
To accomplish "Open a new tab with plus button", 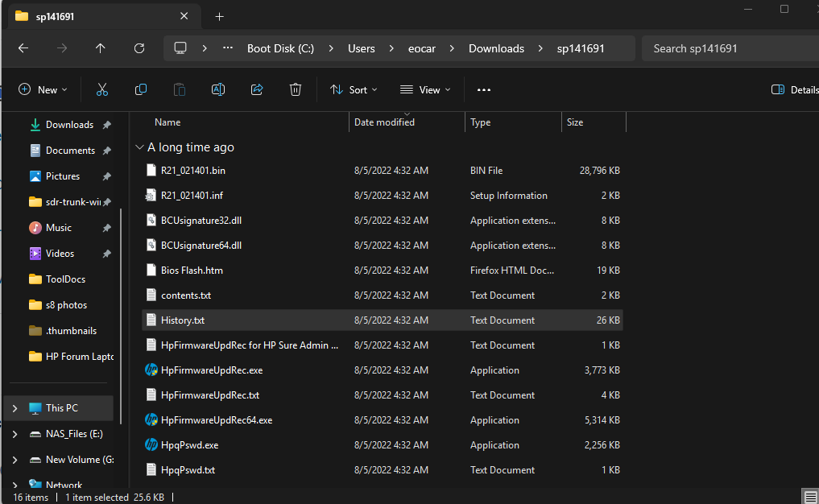I will tap(219, 16).
